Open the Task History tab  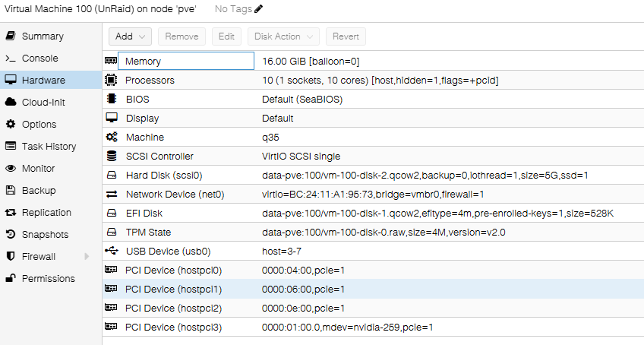[x=51, y=147]
